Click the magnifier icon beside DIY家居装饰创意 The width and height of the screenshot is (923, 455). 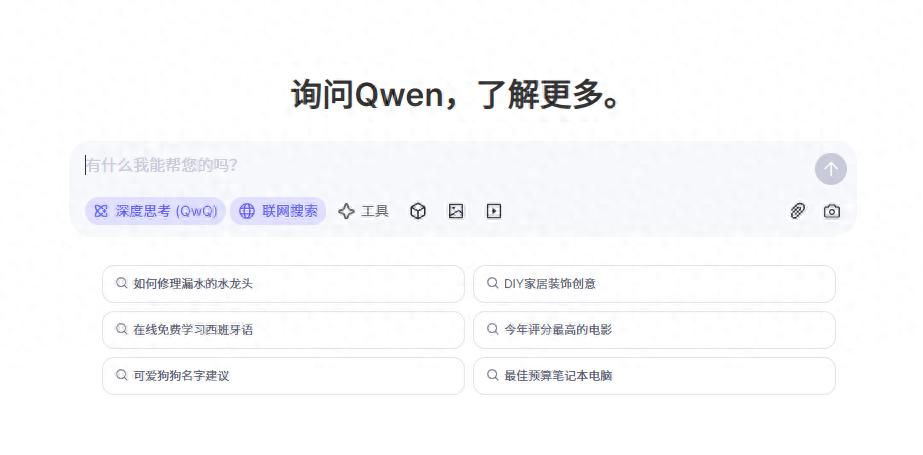[x=492, y=283]
